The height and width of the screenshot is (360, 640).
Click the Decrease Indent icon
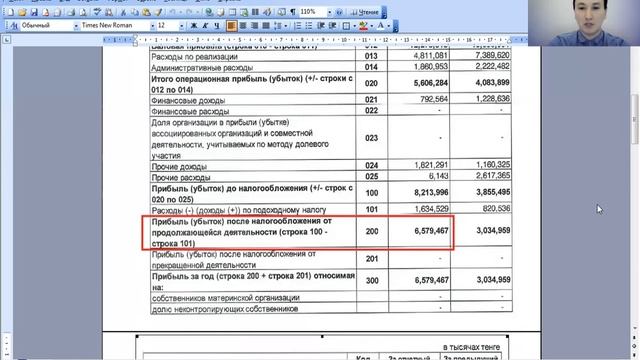(x=321, y=26)
